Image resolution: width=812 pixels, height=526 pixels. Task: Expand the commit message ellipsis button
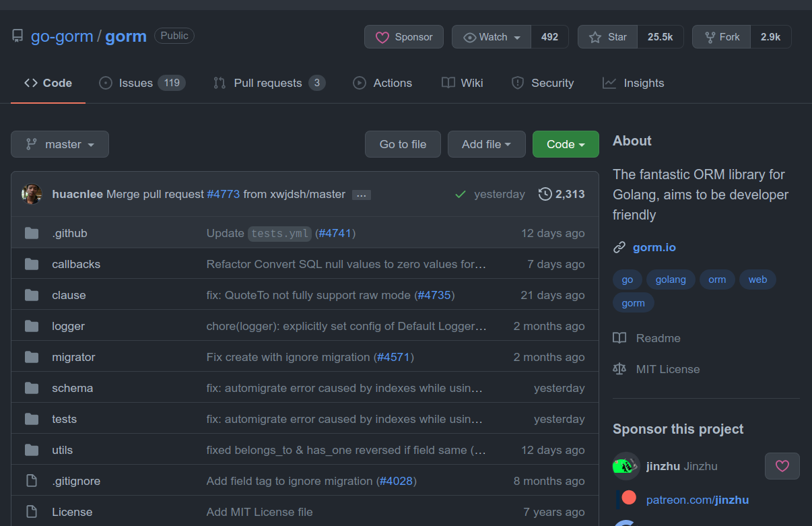point(362,195)
